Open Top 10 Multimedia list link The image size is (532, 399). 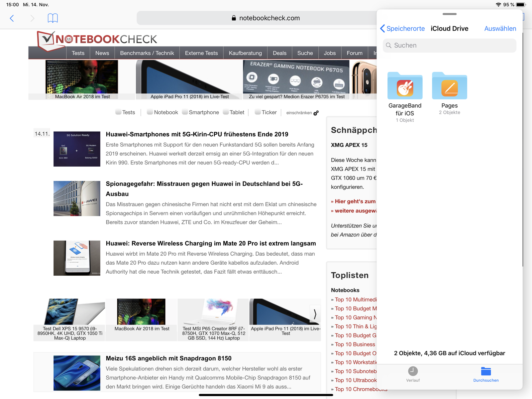[356, 300]
